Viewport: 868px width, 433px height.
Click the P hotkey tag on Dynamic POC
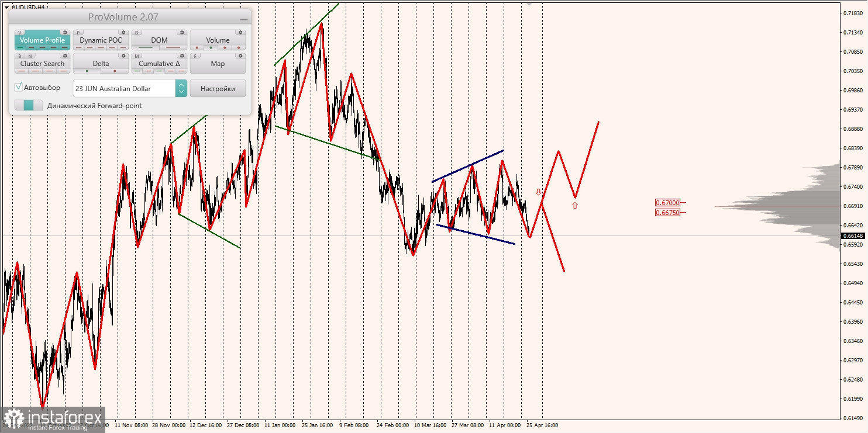[78, 33]
